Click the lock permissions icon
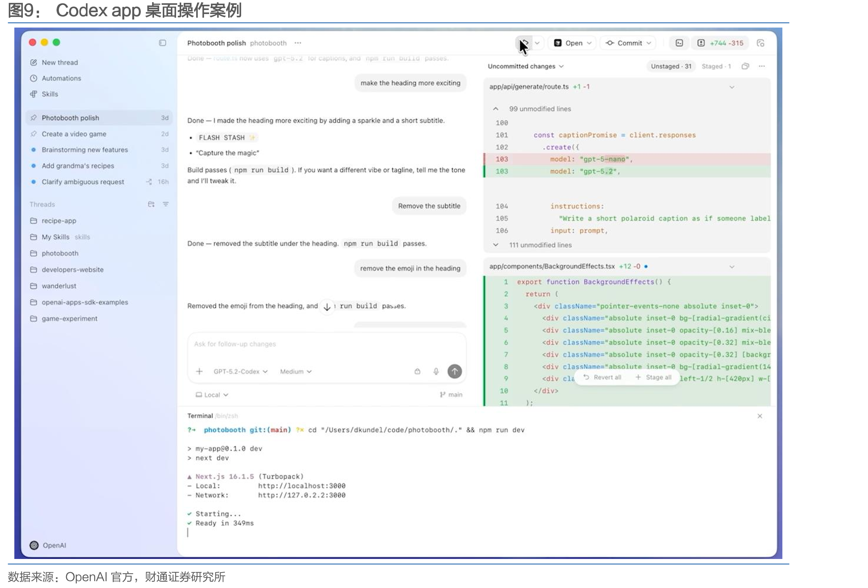 pyautogui.click(x=417, y=371)
